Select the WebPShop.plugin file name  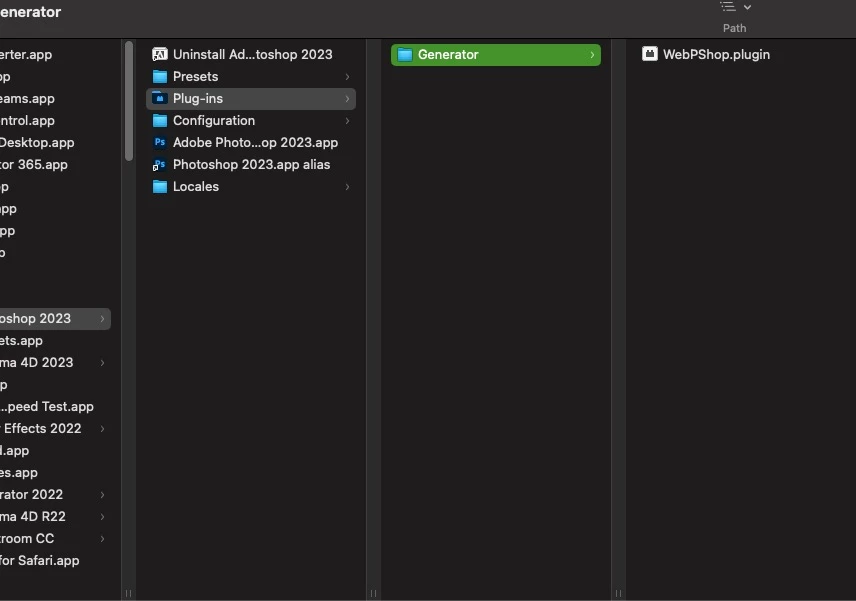point(716,55)
